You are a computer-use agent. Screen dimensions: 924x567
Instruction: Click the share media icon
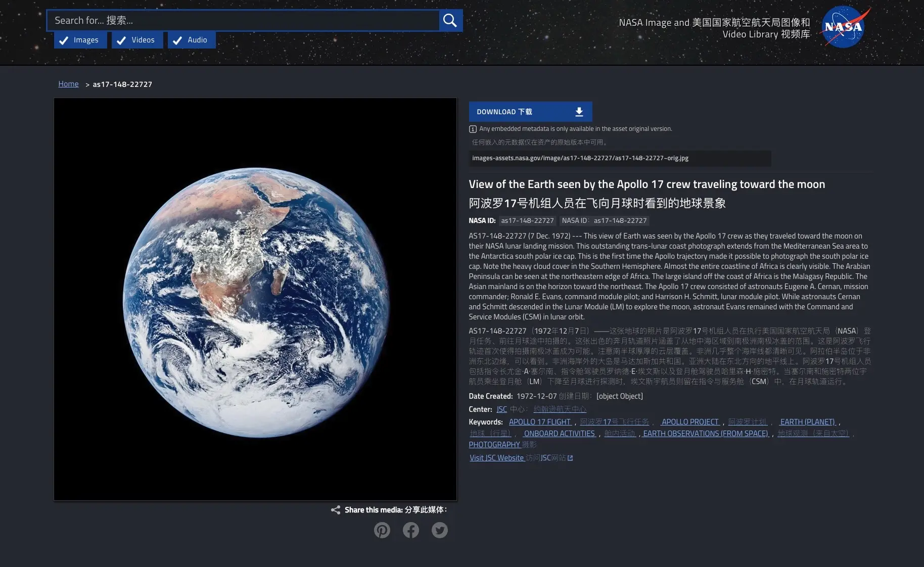point(336,510)
